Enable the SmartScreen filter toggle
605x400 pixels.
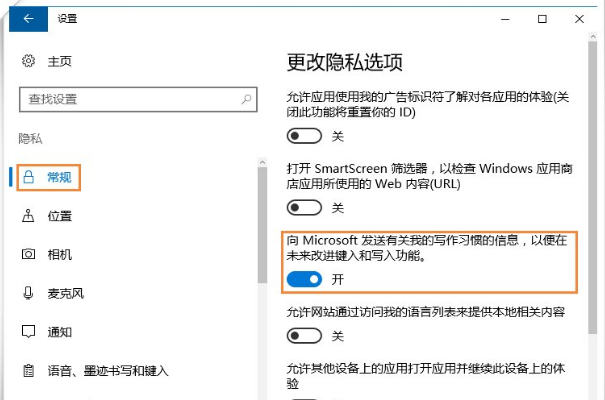304,208
